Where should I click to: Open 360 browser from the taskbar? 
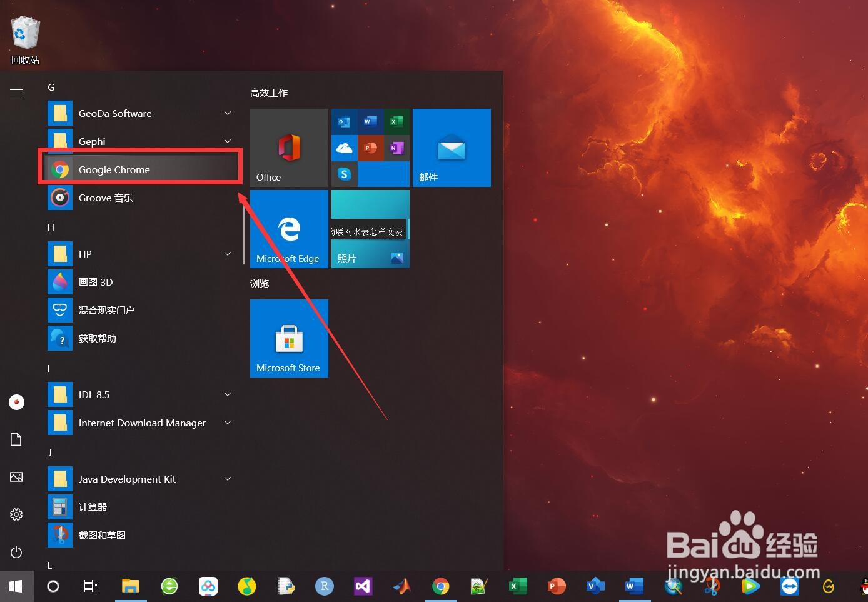(169, 586)
